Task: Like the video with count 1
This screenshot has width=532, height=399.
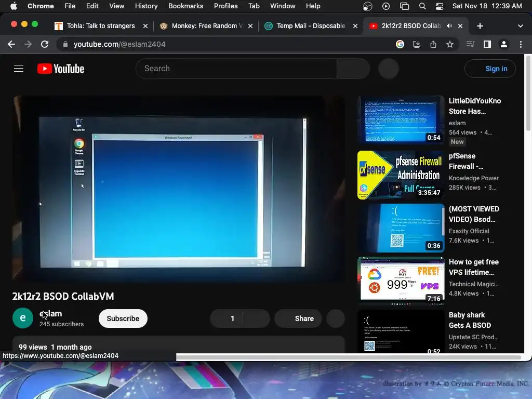Action: (227, 318)
